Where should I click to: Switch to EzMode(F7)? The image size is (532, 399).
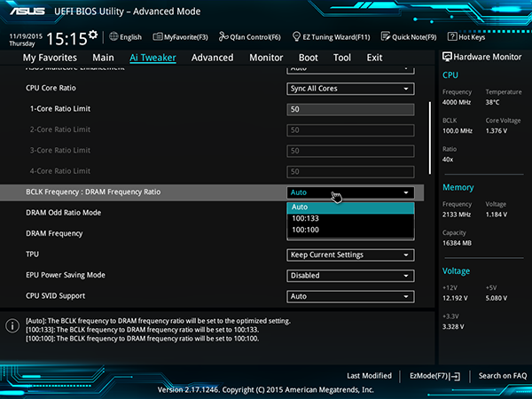pos(434,376)
